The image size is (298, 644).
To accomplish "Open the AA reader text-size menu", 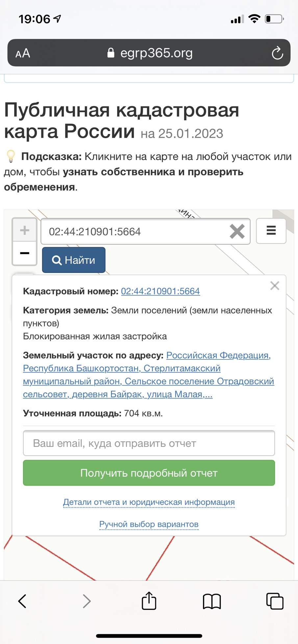I will 23,53.
